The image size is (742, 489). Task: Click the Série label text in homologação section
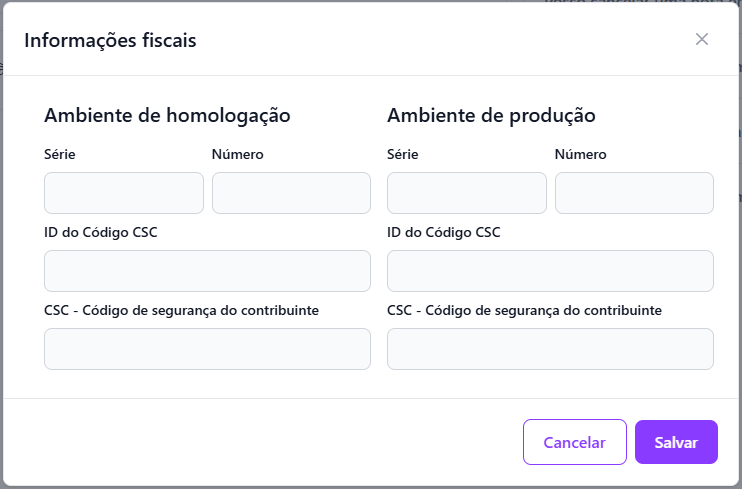pos(60,154)
